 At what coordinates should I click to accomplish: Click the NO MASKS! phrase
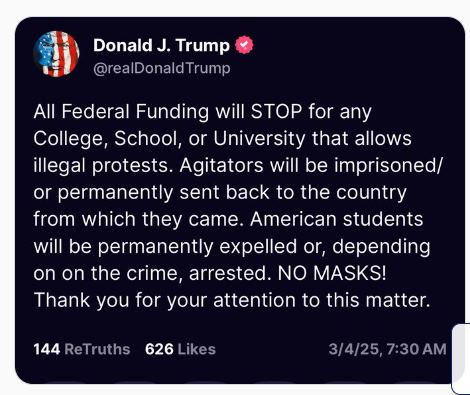click(x=332, y=273)
